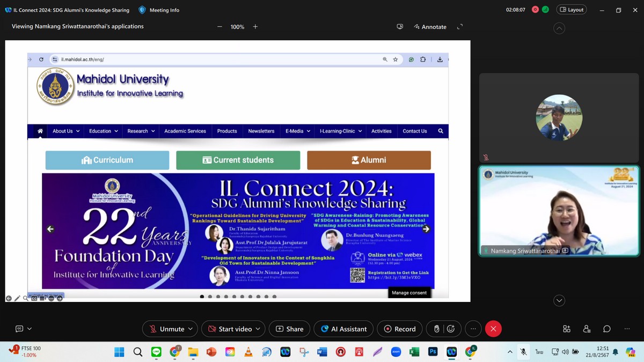This screenshot has width=644, height=362.
Task: Raise hand in the meeting
Action: click(x=437, y=329)
